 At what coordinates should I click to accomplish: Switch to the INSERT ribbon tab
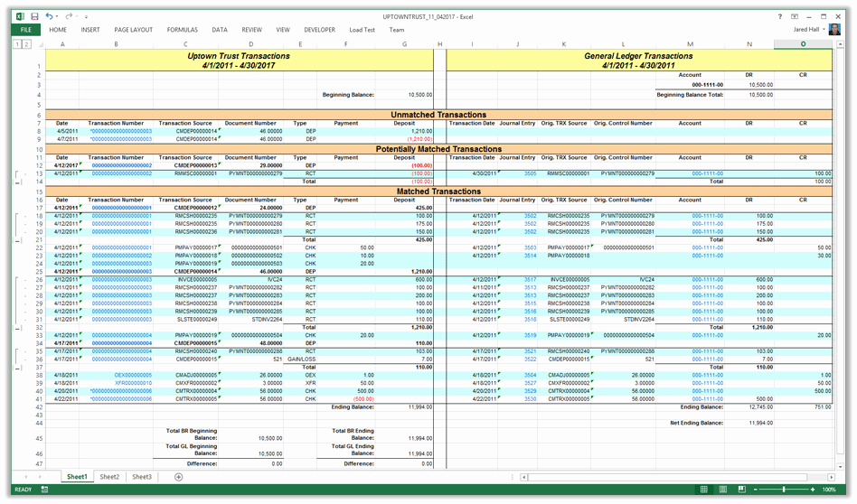click(x=90, y=30)
